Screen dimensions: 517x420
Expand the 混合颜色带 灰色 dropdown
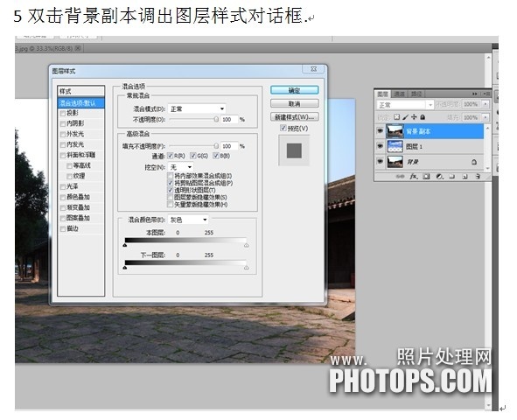coord(188,220)
